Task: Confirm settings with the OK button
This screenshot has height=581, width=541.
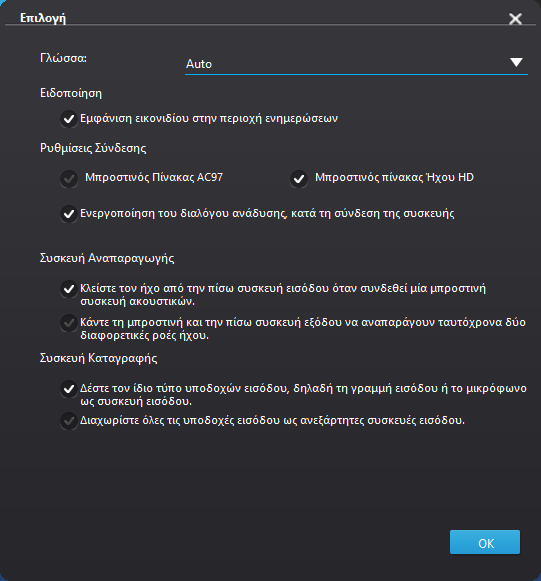Action: 485,542
